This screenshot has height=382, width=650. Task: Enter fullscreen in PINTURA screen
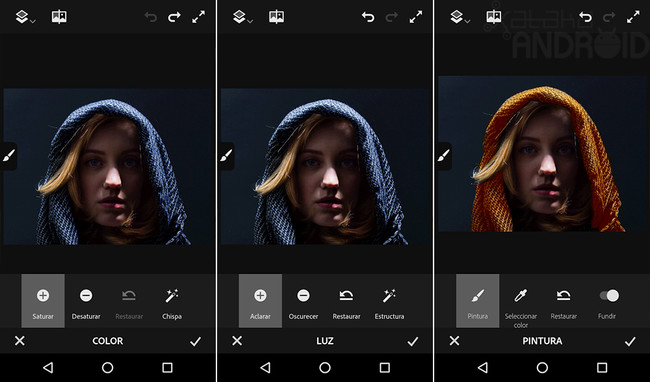tap(633, 17)
